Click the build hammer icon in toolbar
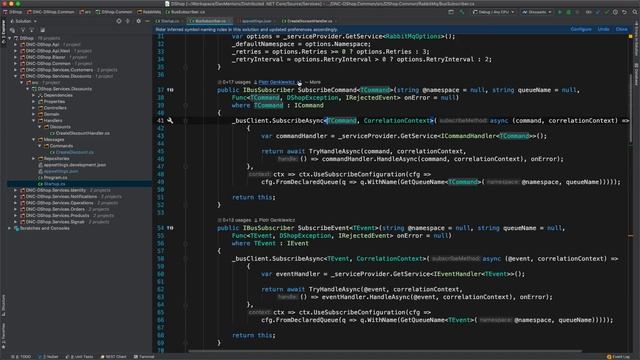Image resolution: width=640 pixels, height=360 pixels. (x=462, y=12)
